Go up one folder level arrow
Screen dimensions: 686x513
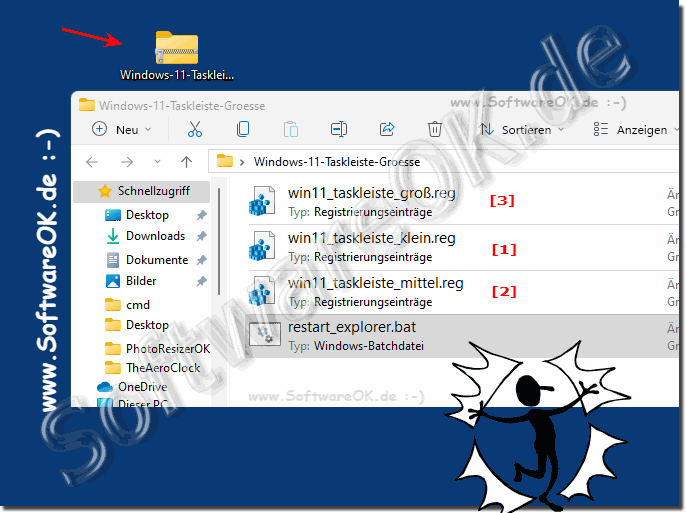pos(186,162)
